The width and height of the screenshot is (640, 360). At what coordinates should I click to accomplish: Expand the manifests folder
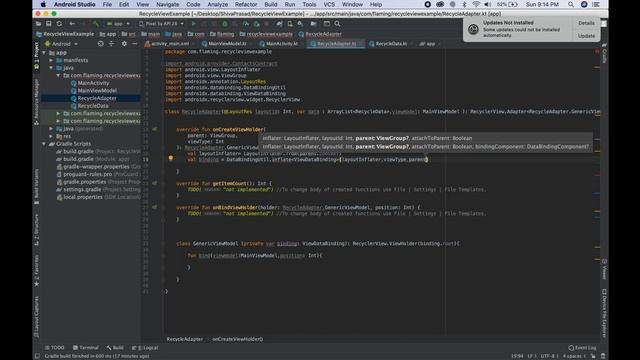pyautogui.click(x=51, y=60)
